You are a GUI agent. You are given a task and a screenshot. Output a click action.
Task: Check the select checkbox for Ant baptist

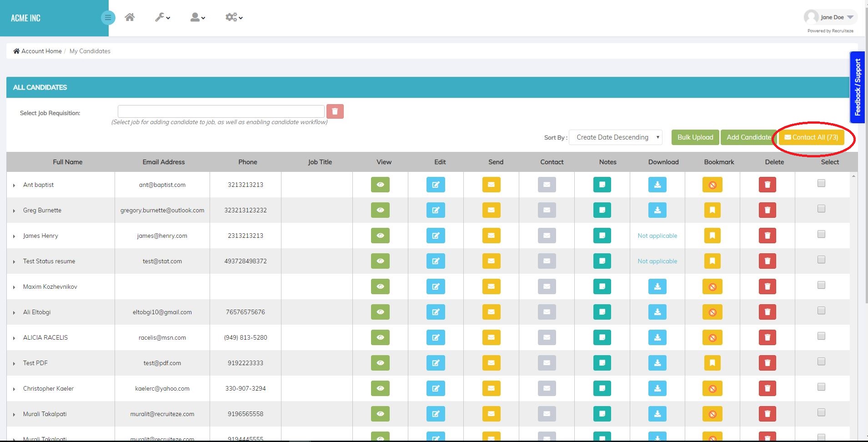pos(820,183)
